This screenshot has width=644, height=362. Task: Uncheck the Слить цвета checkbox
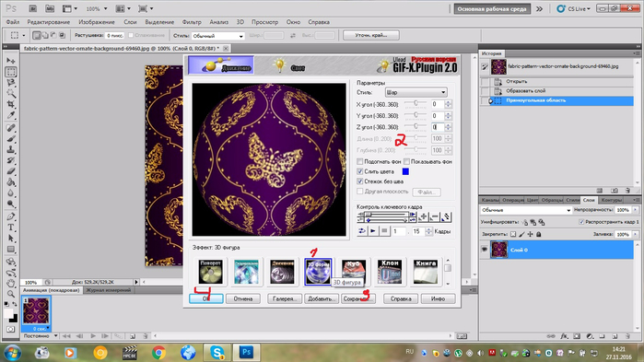[x=360, y=171]
